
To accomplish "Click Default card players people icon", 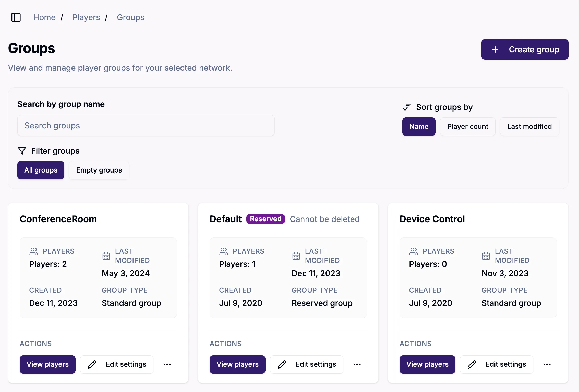I will click(x=224, y=251).
